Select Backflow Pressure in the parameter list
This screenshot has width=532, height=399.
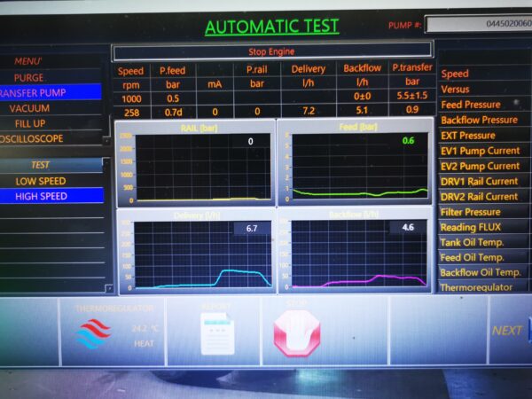(480, 120)
